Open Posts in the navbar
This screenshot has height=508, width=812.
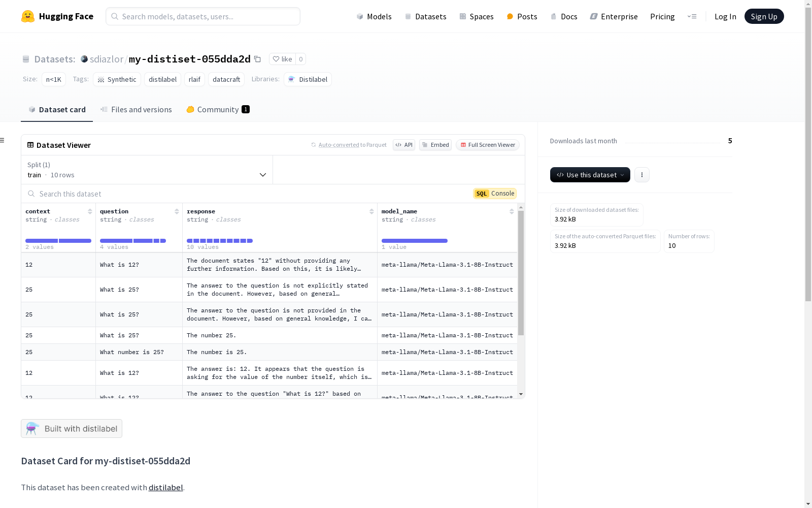point(522,16)
